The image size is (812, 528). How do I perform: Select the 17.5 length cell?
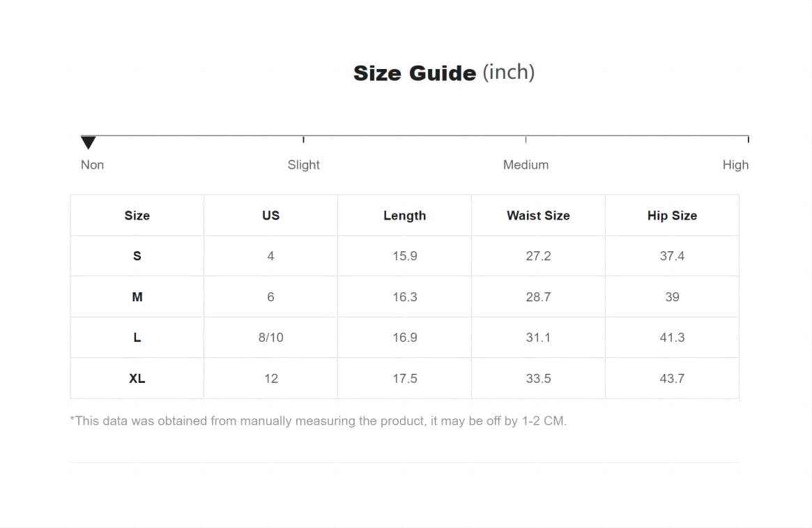[404, 378]
